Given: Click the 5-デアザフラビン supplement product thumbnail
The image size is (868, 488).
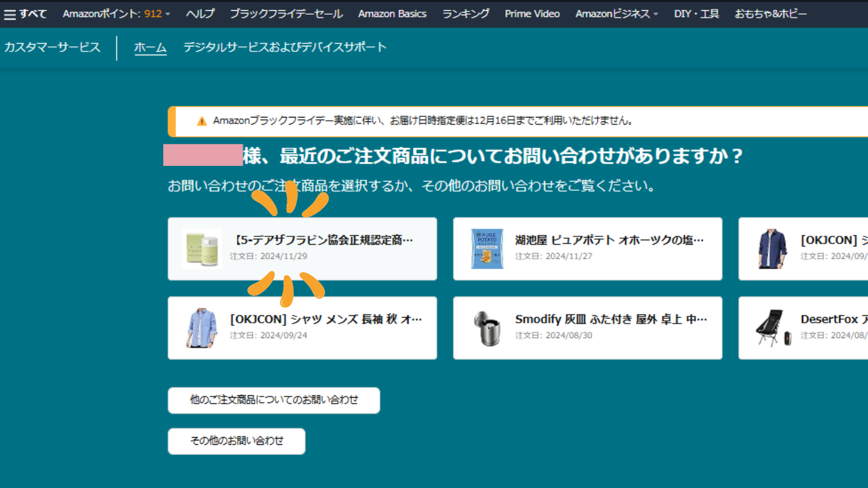Looking at the screenshot, I should coord(202,248).
